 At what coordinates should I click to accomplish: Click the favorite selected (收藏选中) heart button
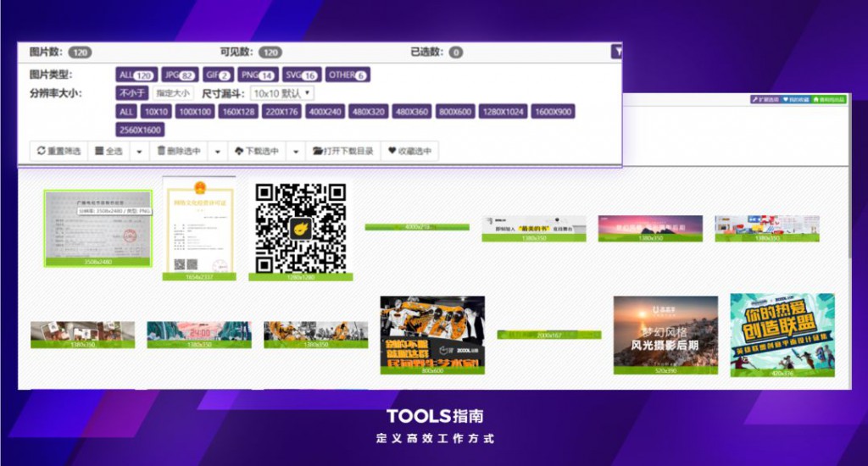point(409,151)
